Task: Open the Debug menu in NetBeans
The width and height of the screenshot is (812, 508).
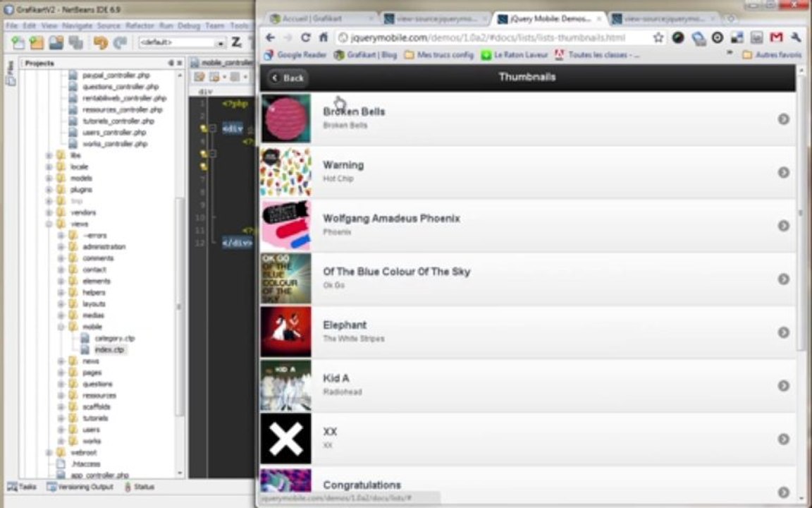Action: [188, 25]
